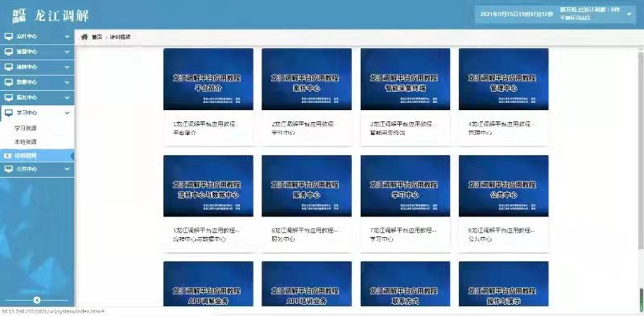644x316 pixels.
Task: Click the 龙江调解 logo in the header
Action: pyautogui.click(x=51, y=15)
